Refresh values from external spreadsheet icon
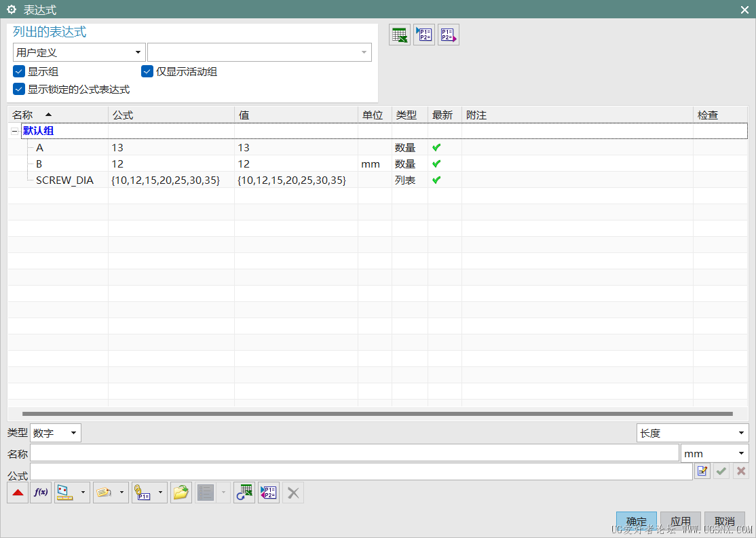 (244, 493)
